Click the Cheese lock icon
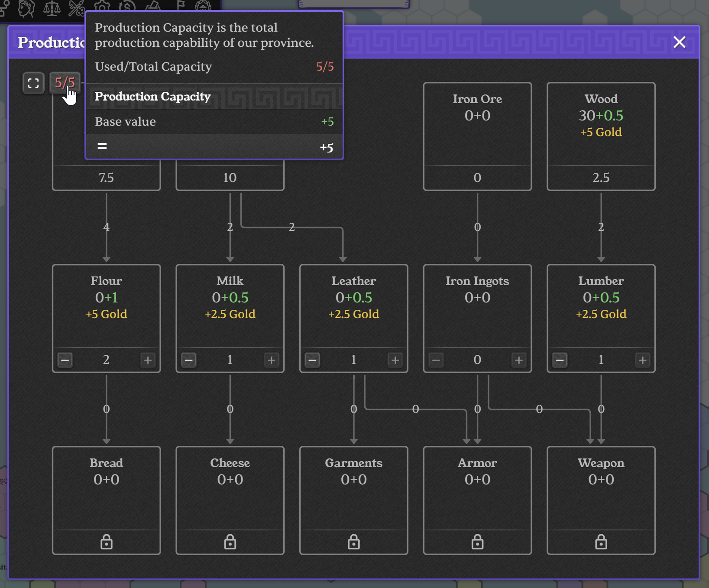This screenshot has height=588, width=709. [x=230, y=542]
